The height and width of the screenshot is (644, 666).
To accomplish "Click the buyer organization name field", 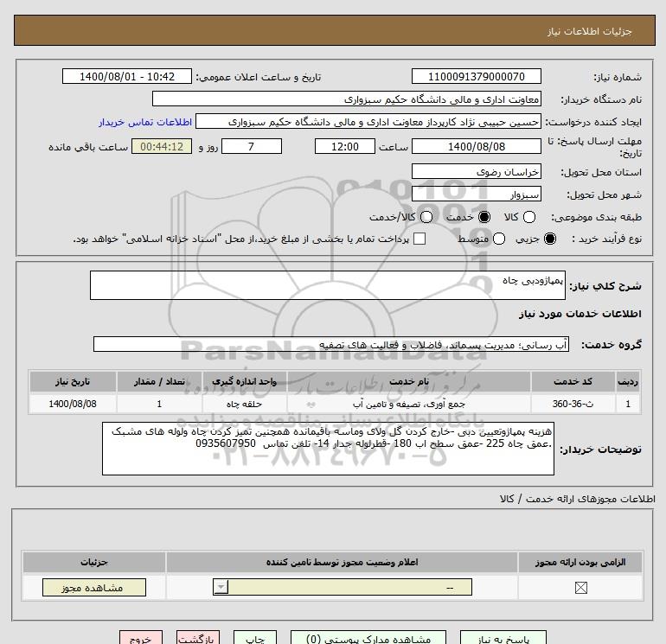I will (347, 99).
